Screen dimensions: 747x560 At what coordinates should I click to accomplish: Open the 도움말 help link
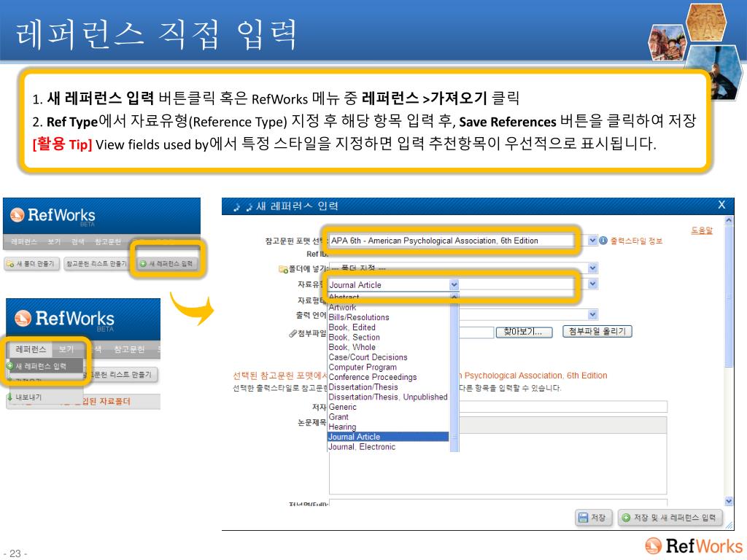coord(702,230)
